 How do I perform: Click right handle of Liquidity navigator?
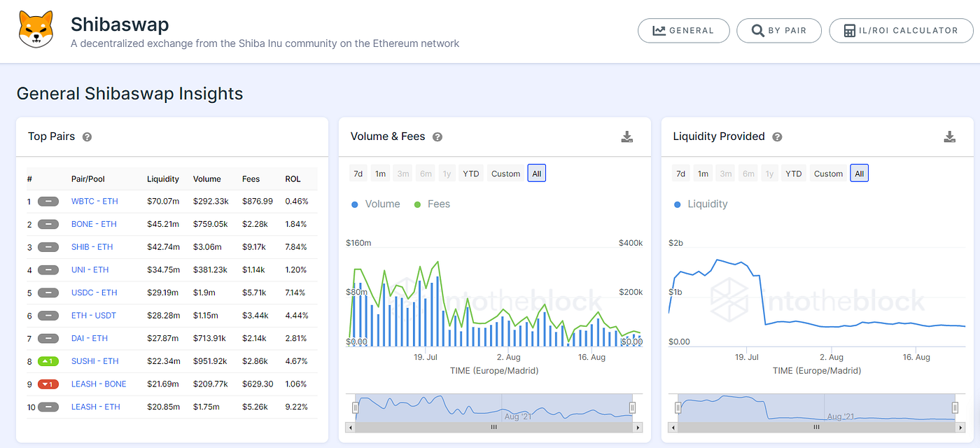[955, 407]
